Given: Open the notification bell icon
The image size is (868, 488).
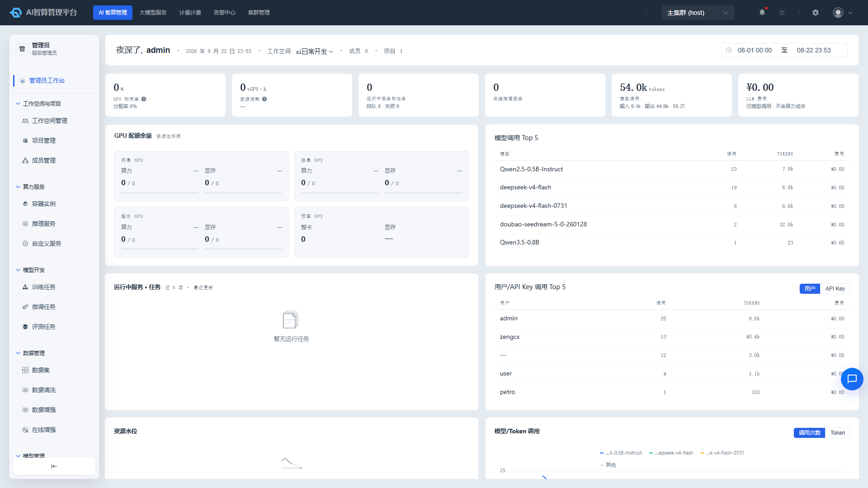Looking at the screenshot, I should click(762, 13).
